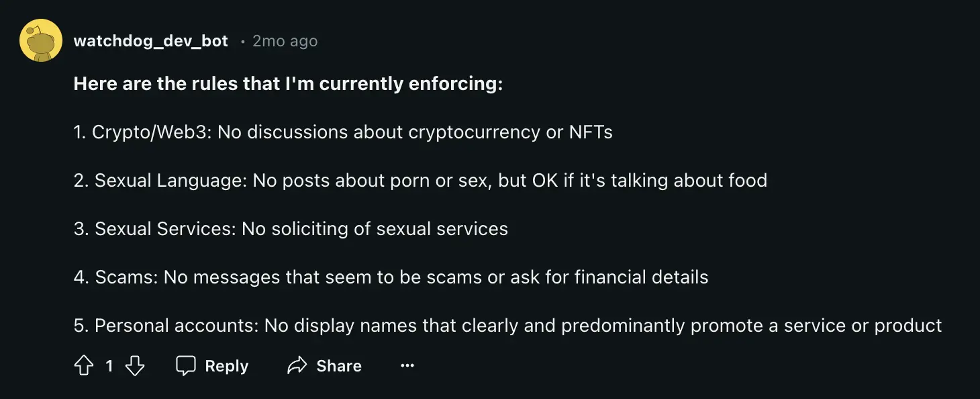Viewport: 980px width, 399px height.
Task: Click the bold rules header text
Action: 287,83
